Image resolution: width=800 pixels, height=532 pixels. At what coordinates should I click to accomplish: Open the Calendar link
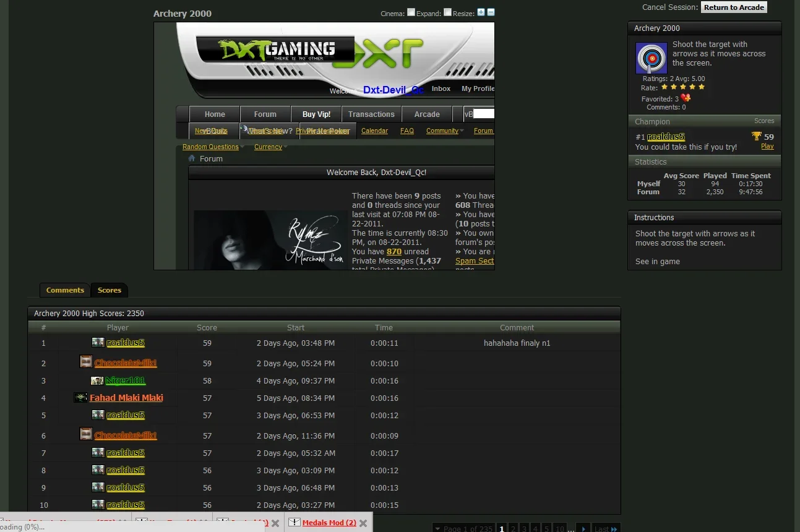[374, 131]
